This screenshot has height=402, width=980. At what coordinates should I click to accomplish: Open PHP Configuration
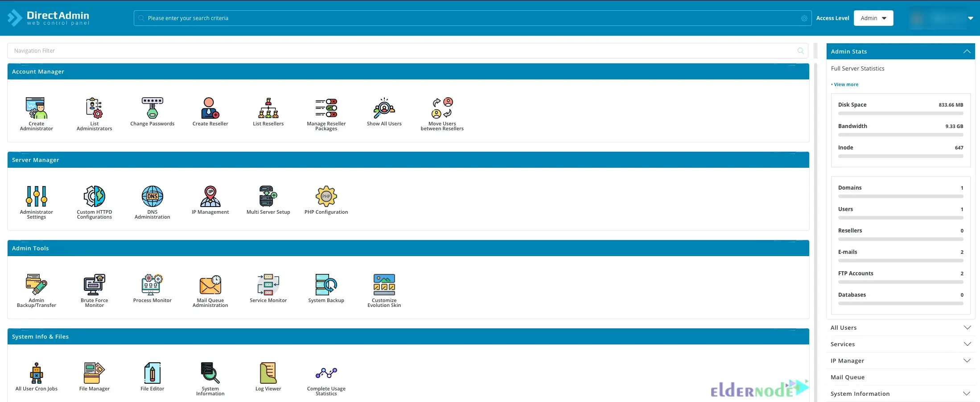(x=326, y=199)
